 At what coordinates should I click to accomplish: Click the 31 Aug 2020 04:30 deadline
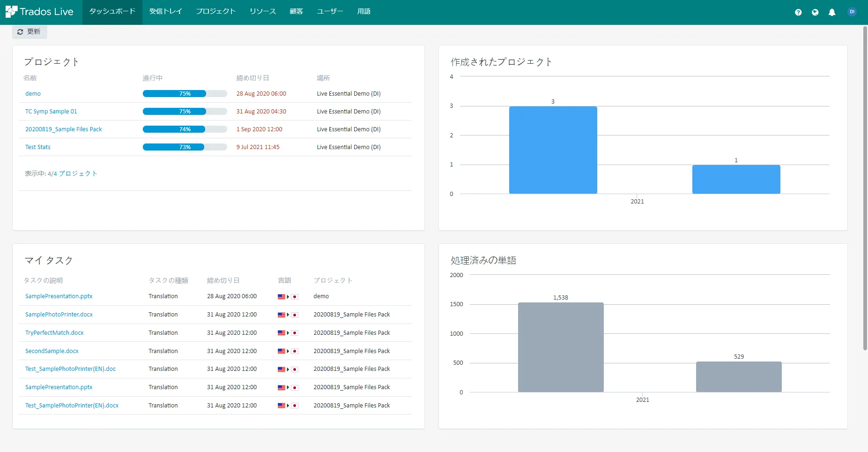point(261,112)
